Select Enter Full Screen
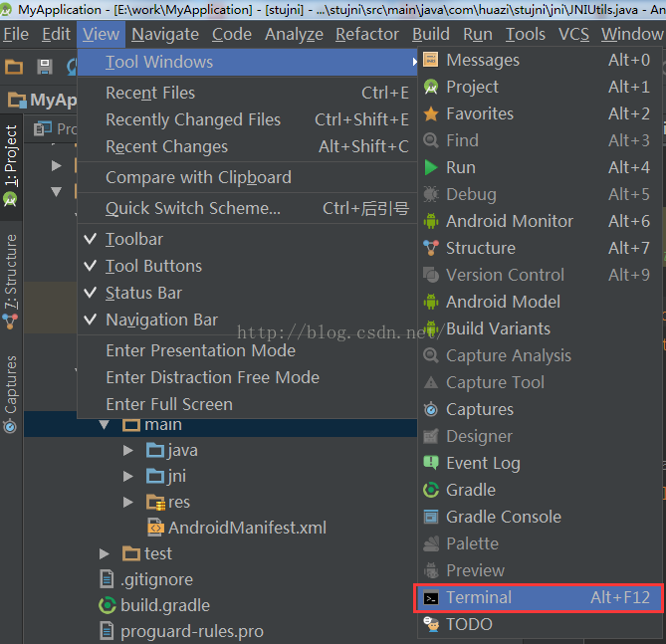This screenshot has height=644, width=666. tap(247, 404)
